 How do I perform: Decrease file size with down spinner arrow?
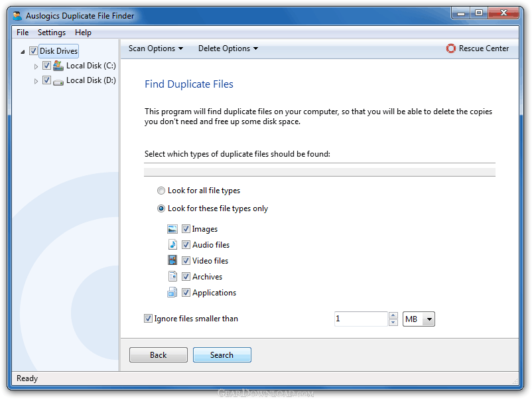point(393,323)
